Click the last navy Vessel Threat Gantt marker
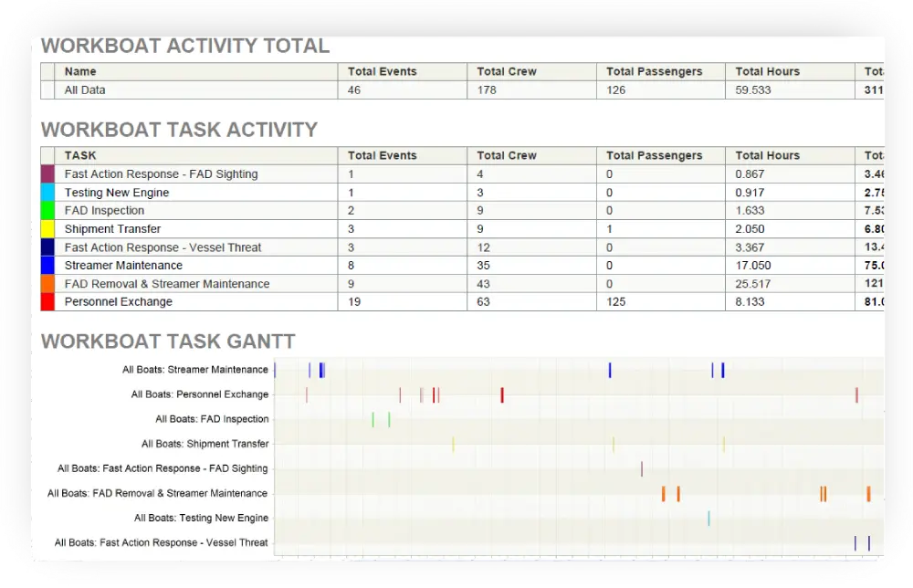 (x=869, y=543)
